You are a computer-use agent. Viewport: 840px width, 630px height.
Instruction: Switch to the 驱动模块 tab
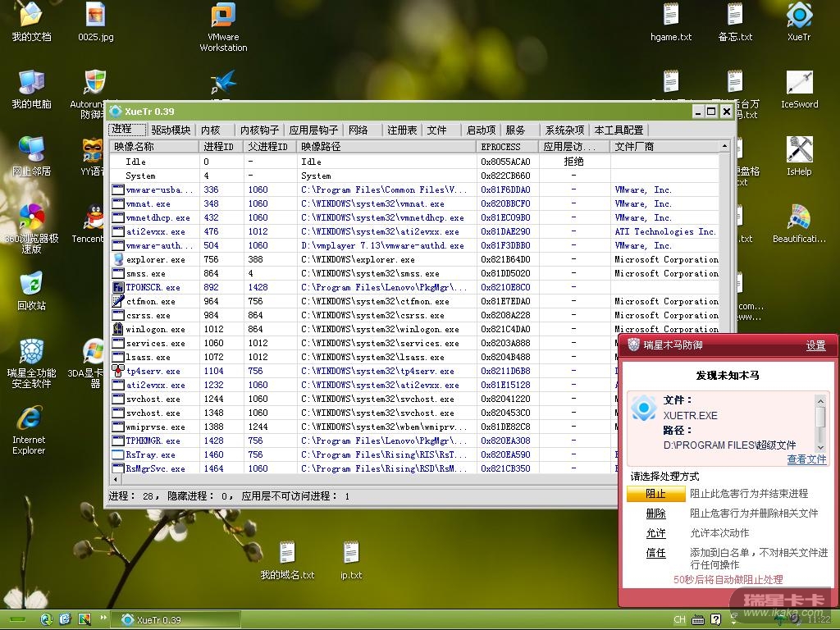point(171,130)
